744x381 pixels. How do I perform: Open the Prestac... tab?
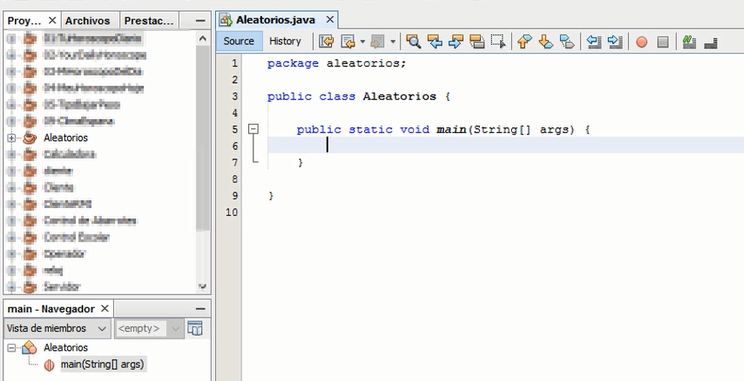coord(149,21)
